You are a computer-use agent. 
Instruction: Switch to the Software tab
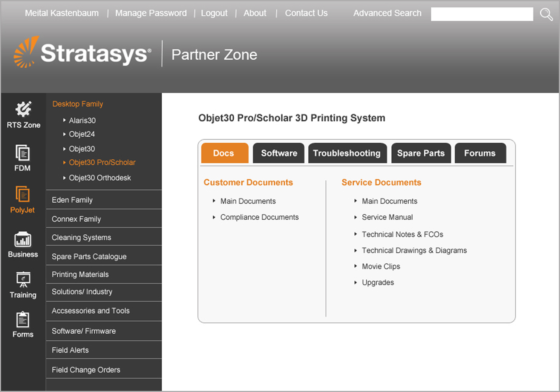tap(279, 153)
